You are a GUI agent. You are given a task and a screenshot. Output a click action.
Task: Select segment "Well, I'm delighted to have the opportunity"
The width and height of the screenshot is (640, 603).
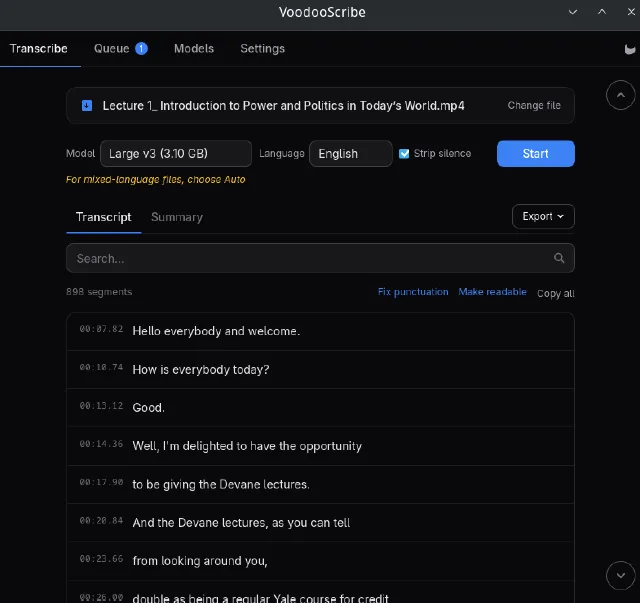tap(320, 446)
